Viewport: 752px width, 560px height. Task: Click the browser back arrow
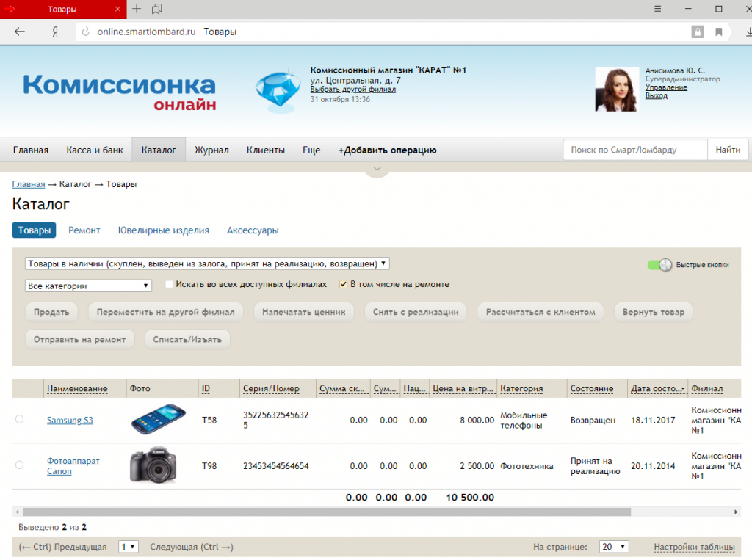pos(19,32)
